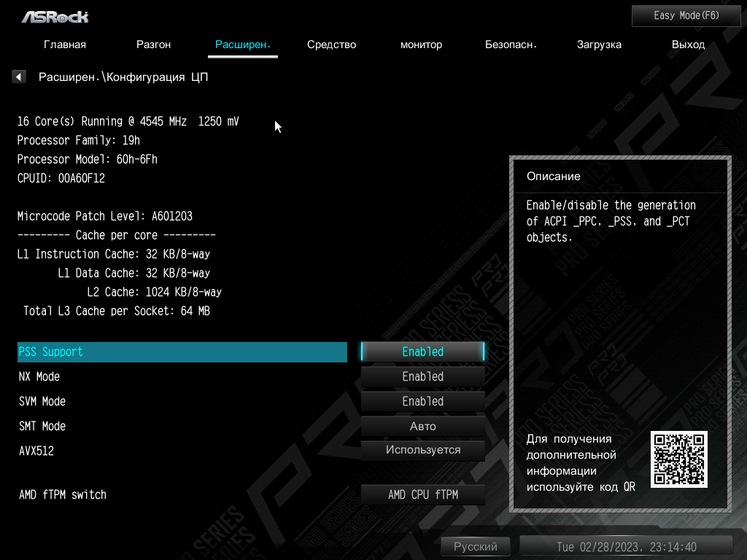Click the QR code image
Viewport: 747px width, 560px height.
click(679, 459)
